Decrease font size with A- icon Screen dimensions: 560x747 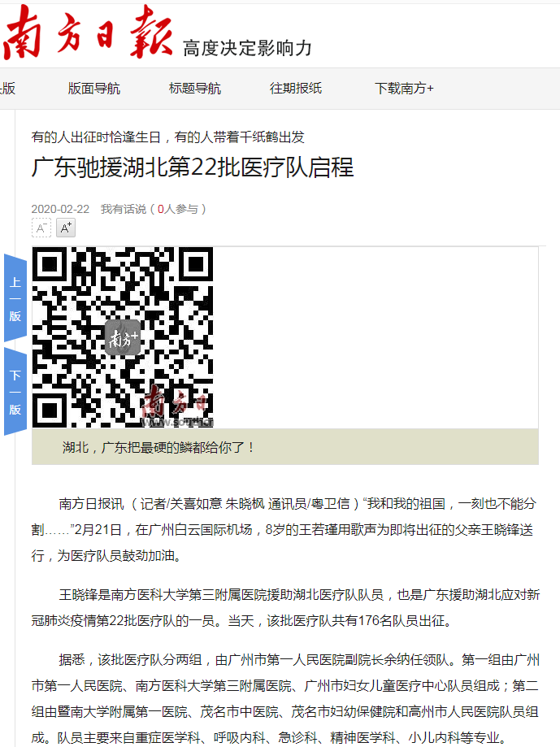pos(41,228)
